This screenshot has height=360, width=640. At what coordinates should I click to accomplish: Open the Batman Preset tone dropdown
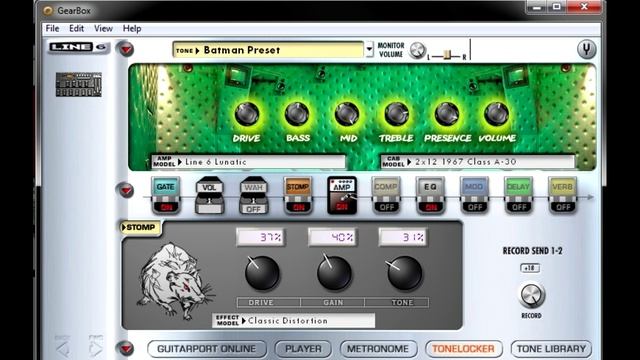click(268, 50)
